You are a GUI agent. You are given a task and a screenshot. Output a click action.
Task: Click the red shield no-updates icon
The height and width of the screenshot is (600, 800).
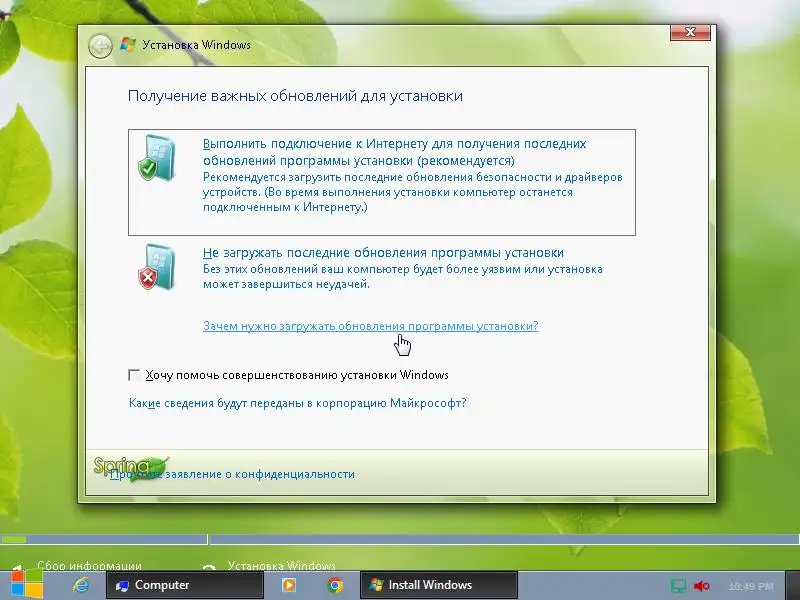157,267
